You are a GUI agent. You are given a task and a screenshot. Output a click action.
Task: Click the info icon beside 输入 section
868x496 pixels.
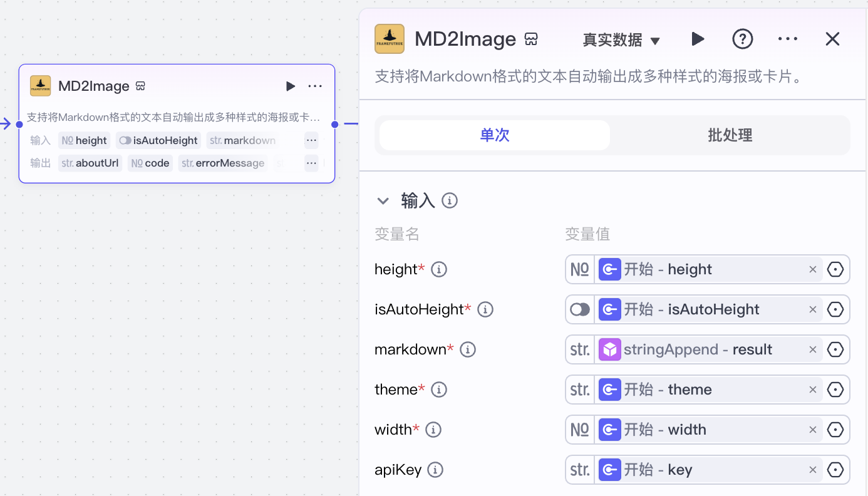click(x=449, y=200)
